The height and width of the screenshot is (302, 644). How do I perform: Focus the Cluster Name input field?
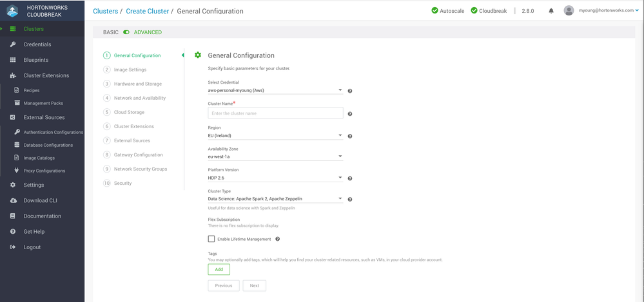[x=276, y=113]
